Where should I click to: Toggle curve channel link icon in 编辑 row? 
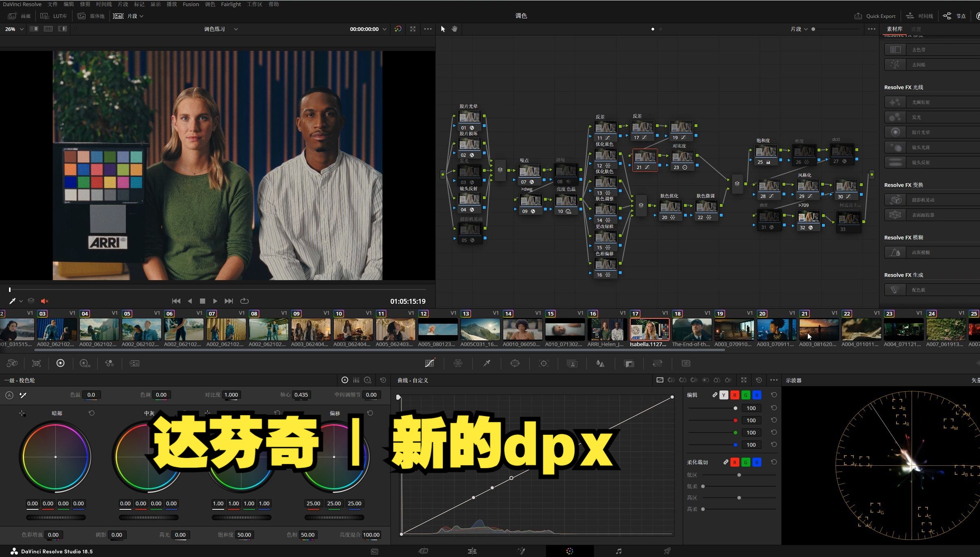[715, 395]
